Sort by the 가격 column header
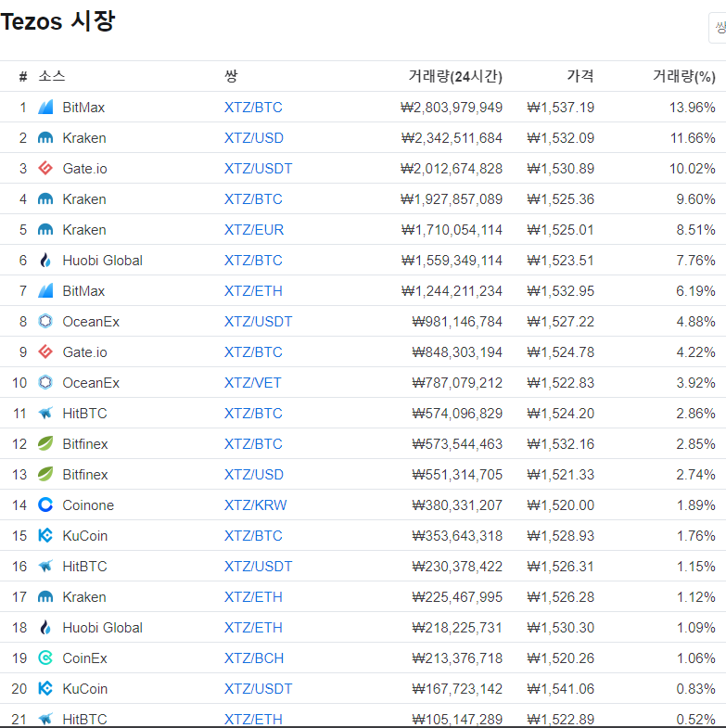Viewport: 726px width, 728px height. 580,76
